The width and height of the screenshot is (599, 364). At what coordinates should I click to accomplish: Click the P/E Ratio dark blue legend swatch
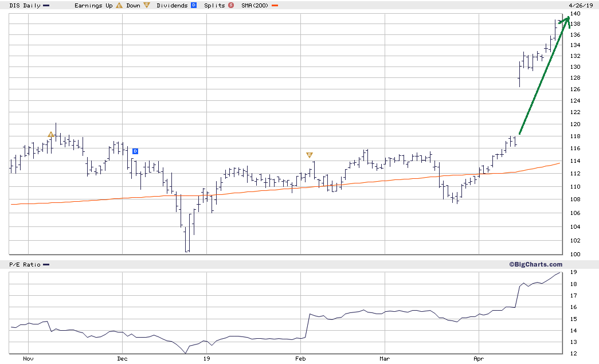click(46, 265)
